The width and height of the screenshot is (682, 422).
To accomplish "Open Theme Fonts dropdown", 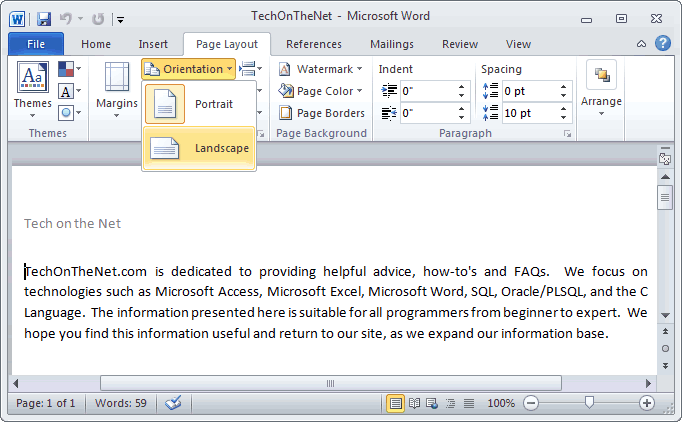I will 70,91.
